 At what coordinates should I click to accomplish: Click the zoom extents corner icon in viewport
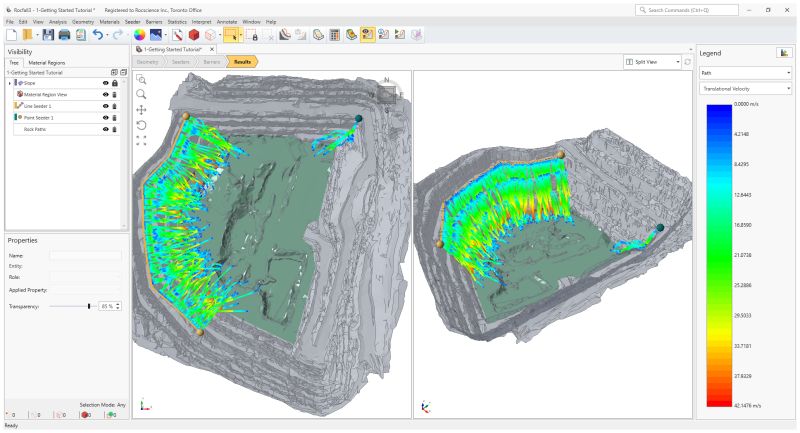141,140
